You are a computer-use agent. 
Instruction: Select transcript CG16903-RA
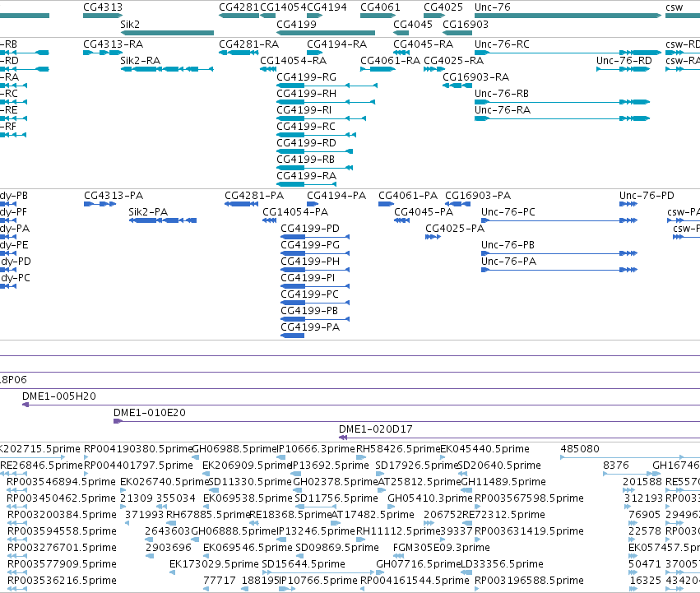[476, 77]
